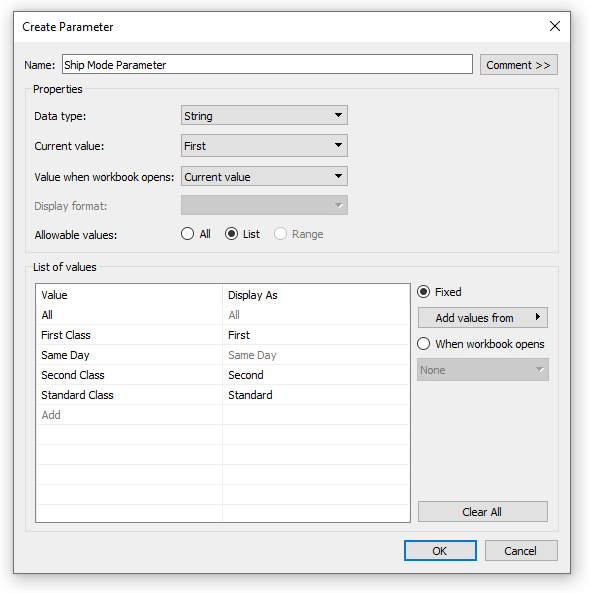The image size is (589, 593).
Task: Close the Create Parameter dialog
Action: click(555, 26)
